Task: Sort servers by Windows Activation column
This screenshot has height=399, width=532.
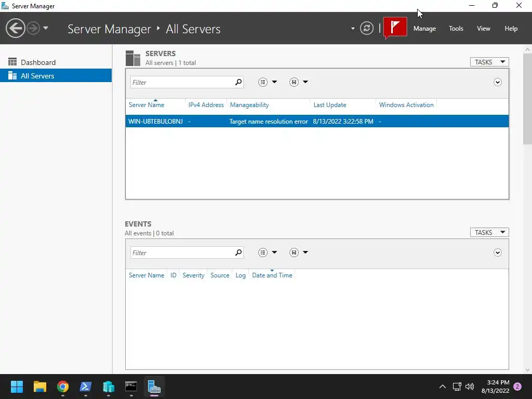Action: [406, 105]
